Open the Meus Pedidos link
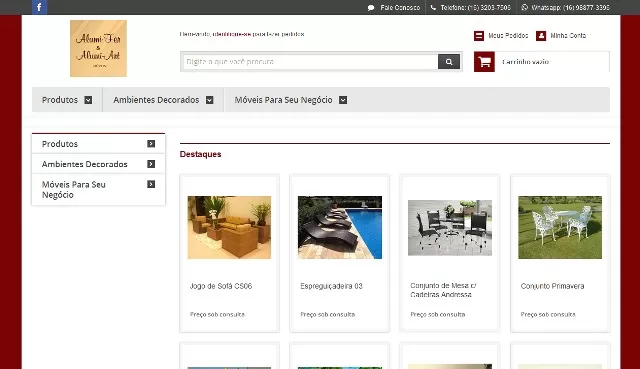640x369 pixels. 508,36
